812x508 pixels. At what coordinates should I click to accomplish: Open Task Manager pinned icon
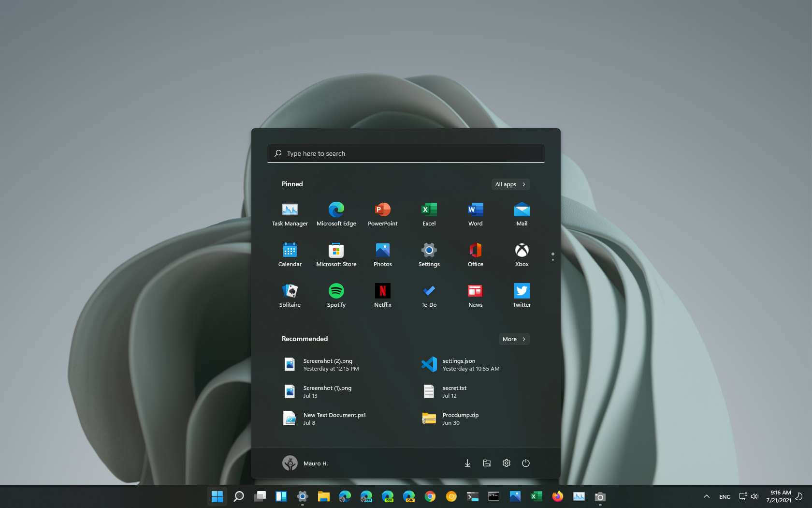click(290, 214)
